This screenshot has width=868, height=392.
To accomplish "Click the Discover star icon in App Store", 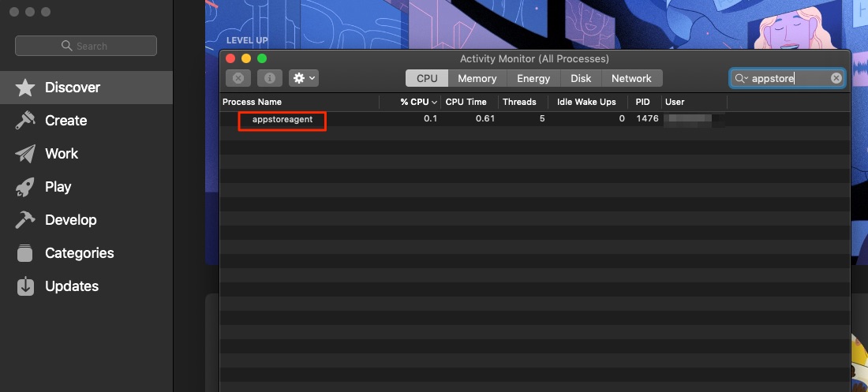I will (x=25, y=88).
